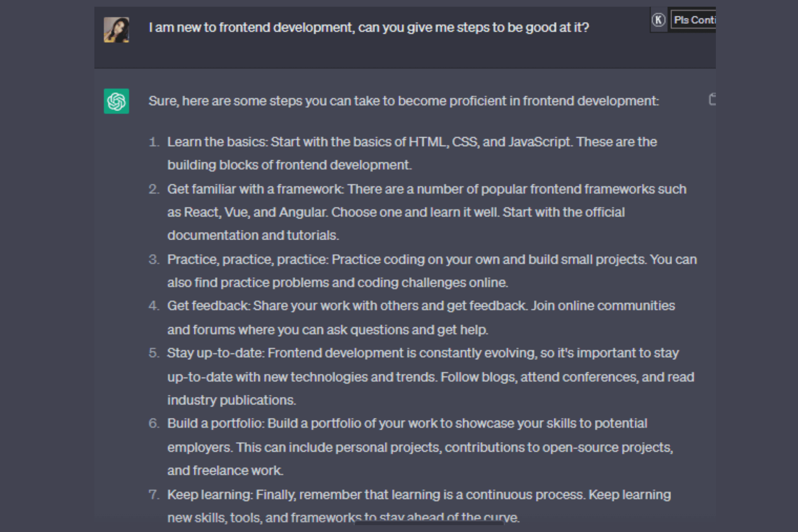Click the 'Sure, here are some steps' intro line
The height and width of the screenshot is (532, 798).
(x=404, y=101)
